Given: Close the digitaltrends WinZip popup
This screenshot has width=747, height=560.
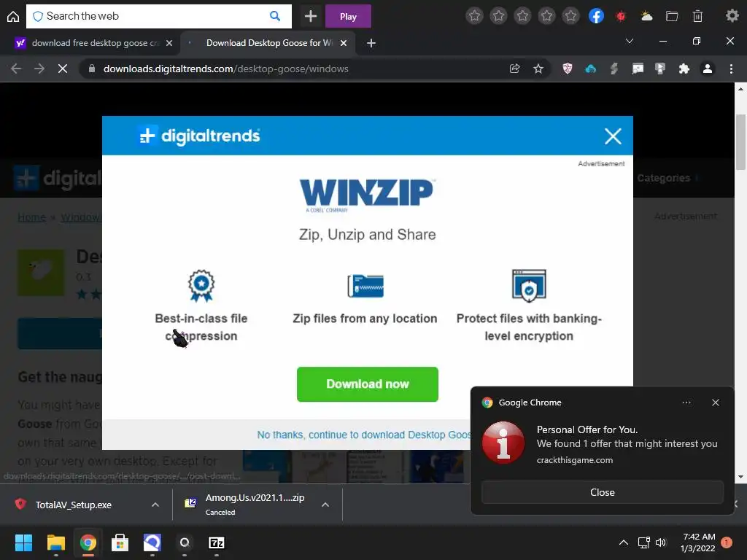Looking at the screenshot, I should pos(613,136).
